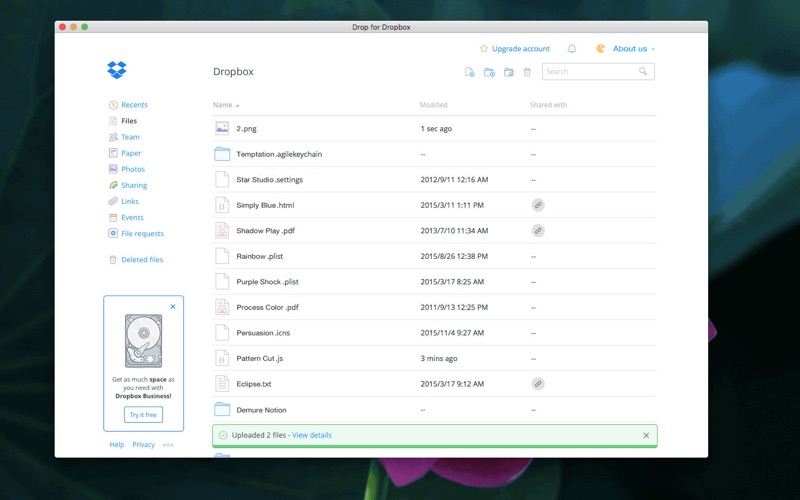Click the Try it free button

(143, 414)
